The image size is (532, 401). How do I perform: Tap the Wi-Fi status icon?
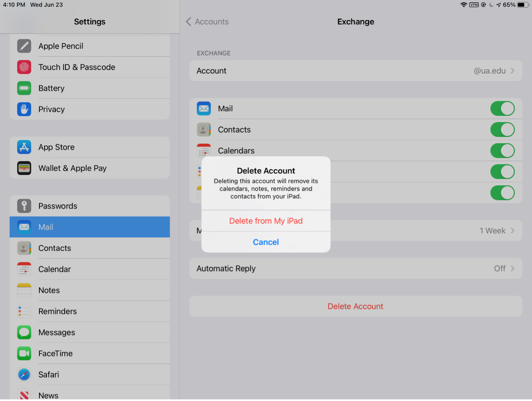pyautogui.click(x=464, y=5)
